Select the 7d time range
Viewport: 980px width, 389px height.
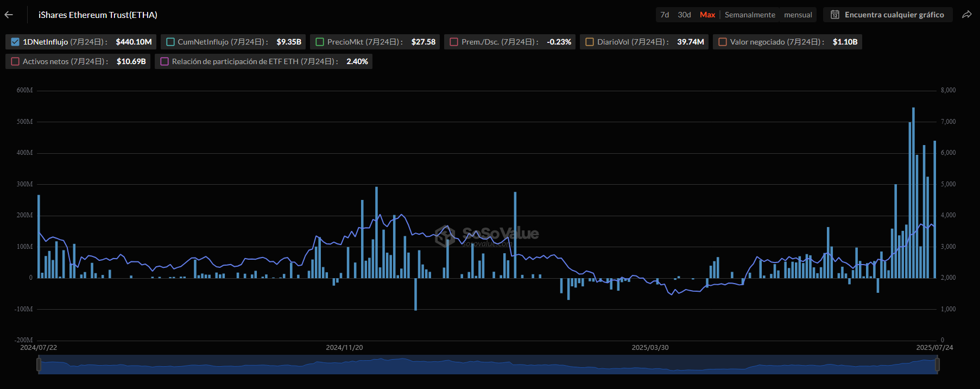click(665, 15)
